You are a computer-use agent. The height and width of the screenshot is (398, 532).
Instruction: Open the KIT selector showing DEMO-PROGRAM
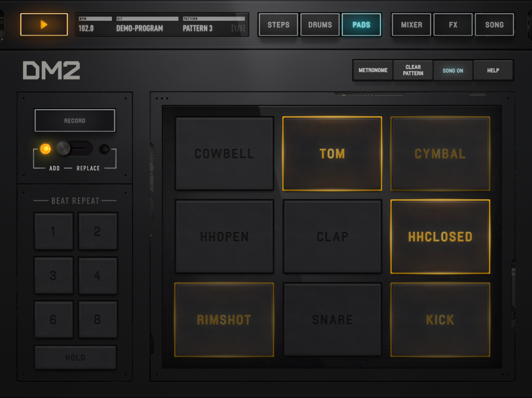tap(147, 25)
